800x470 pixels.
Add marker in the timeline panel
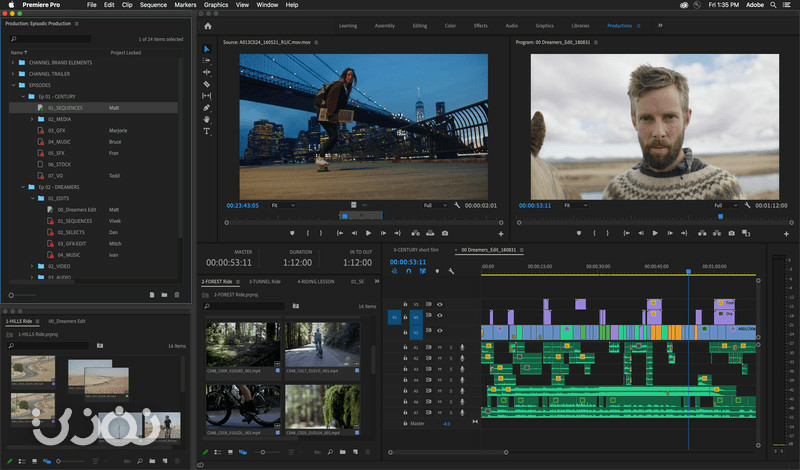(x=437, y=271)
